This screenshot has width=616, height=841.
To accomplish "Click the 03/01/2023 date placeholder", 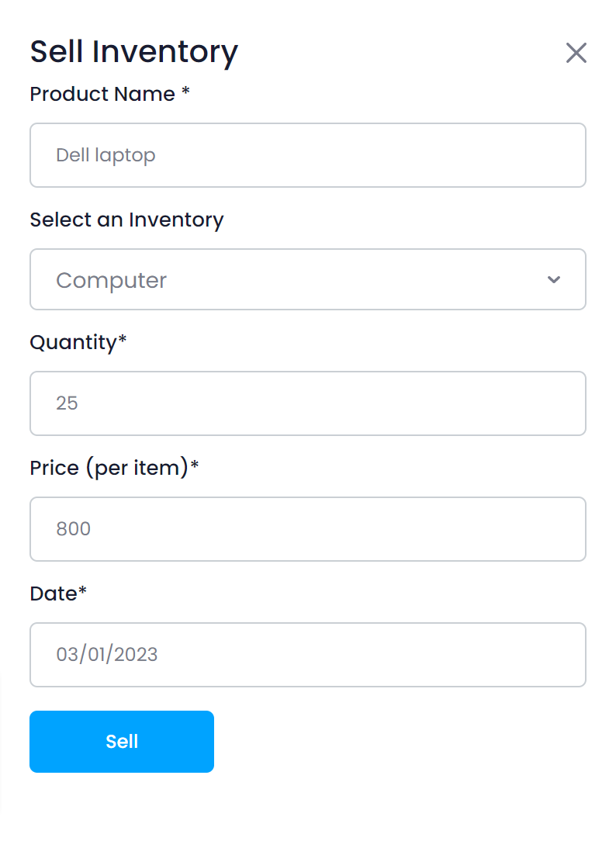I will click(x=106, y=655).
